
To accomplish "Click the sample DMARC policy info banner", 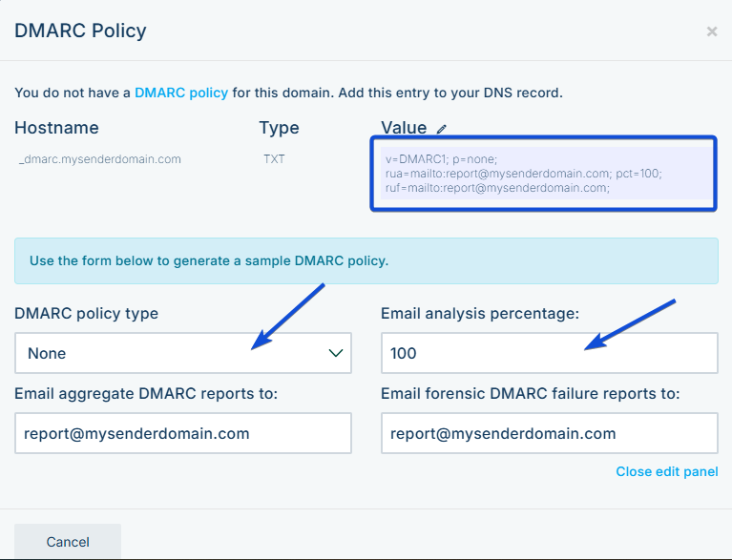I will click(x=366, y=260).
